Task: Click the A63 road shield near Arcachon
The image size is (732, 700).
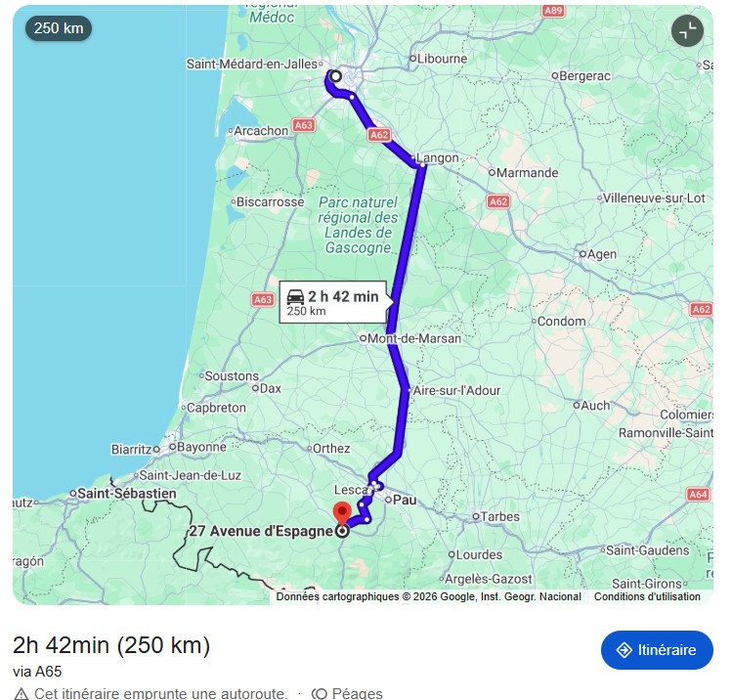Action: (303, 125)
